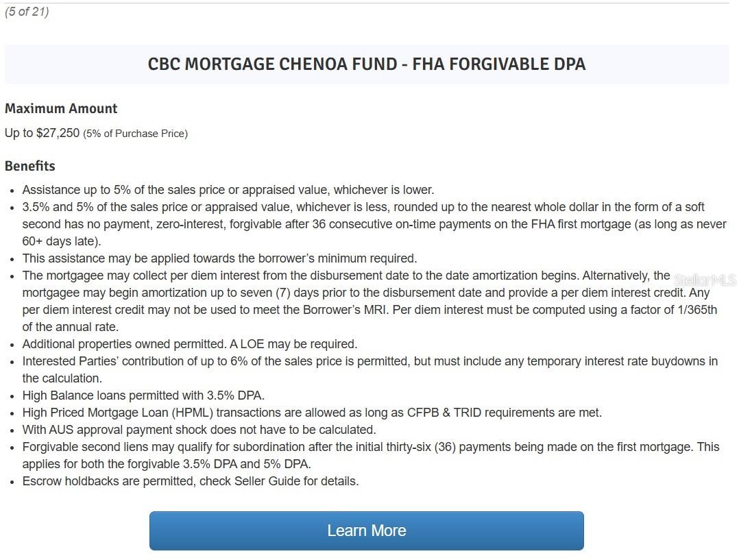Click the "Additional properties owned permitted" bullet
Screen dimensions: 739x560
[189, 344]
